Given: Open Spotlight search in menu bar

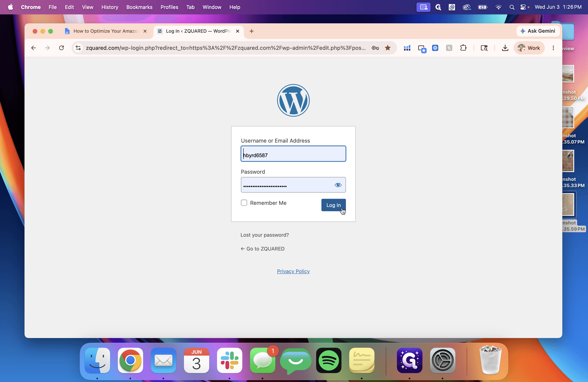Looking at the screenshot, I should click(512, 7).
